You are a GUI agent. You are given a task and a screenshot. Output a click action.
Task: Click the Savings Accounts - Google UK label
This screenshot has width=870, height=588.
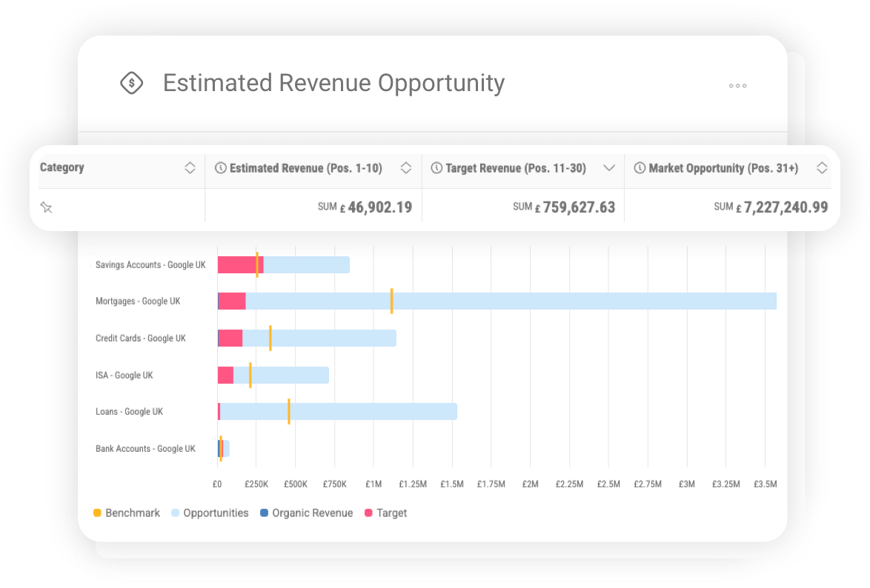(x=150, y=264)
